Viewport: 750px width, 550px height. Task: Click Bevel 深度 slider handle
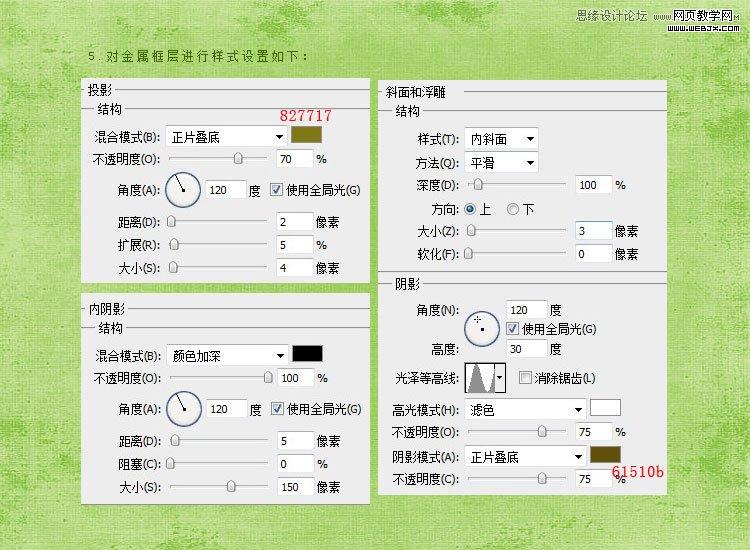[478, 184]
